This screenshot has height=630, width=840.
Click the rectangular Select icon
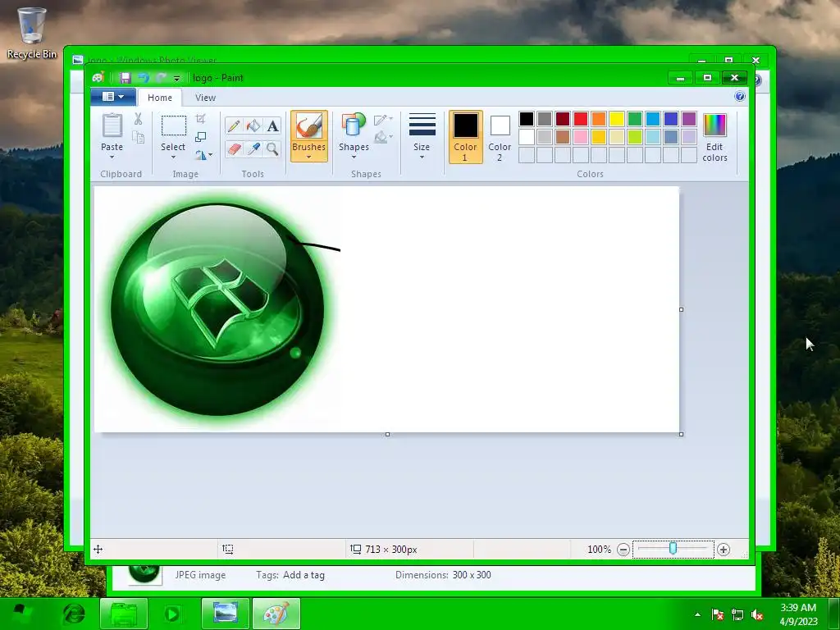pos(174,126)
